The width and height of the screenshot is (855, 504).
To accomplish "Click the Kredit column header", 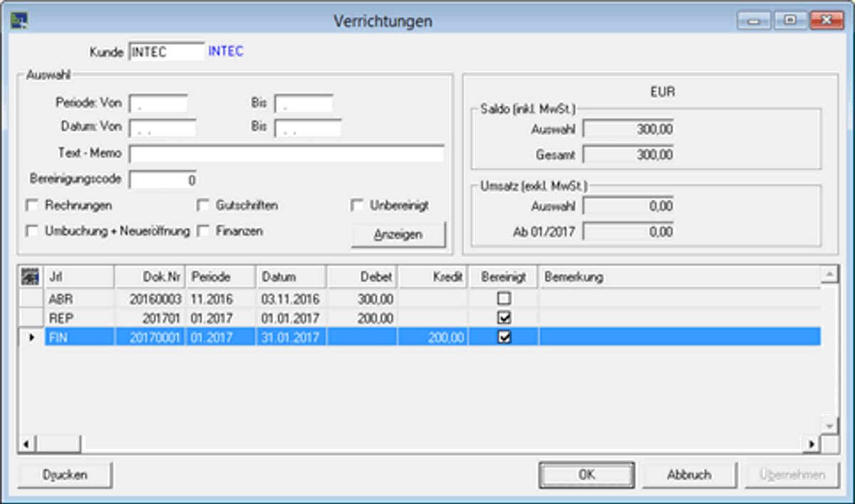I will pyautogui.click(x=433, y=277).
